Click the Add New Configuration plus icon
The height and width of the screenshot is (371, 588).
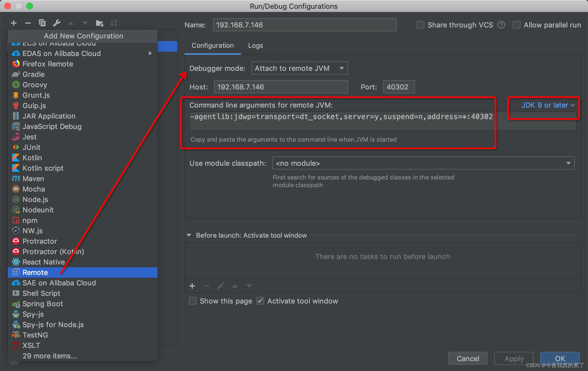click(x=14, y=23)
